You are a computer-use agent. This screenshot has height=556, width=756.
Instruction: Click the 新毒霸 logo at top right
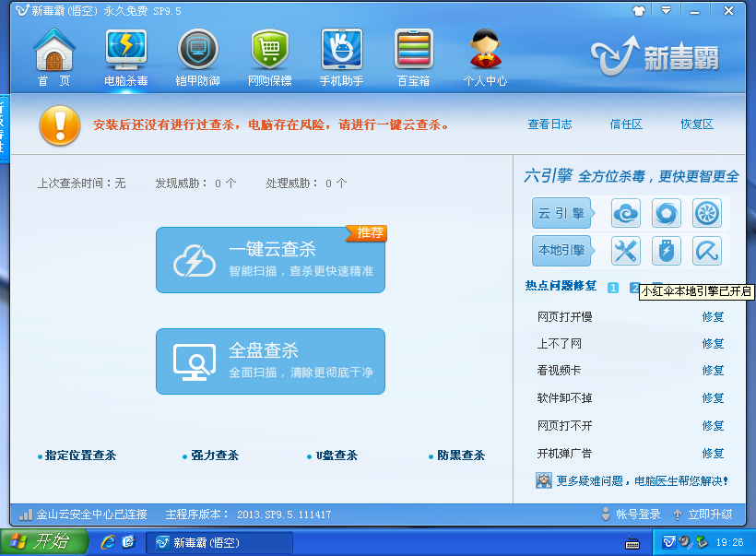pos(655,57)
